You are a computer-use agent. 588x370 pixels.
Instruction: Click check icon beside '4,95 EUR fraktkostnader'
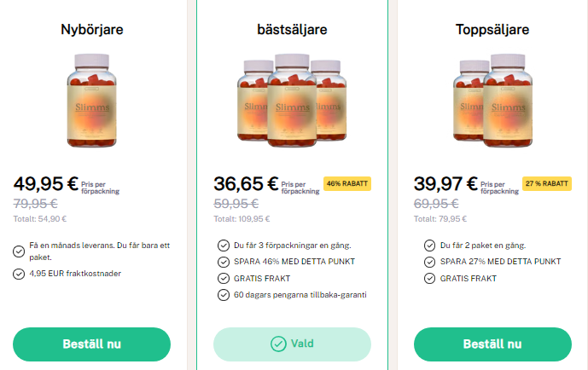point(19,275)
